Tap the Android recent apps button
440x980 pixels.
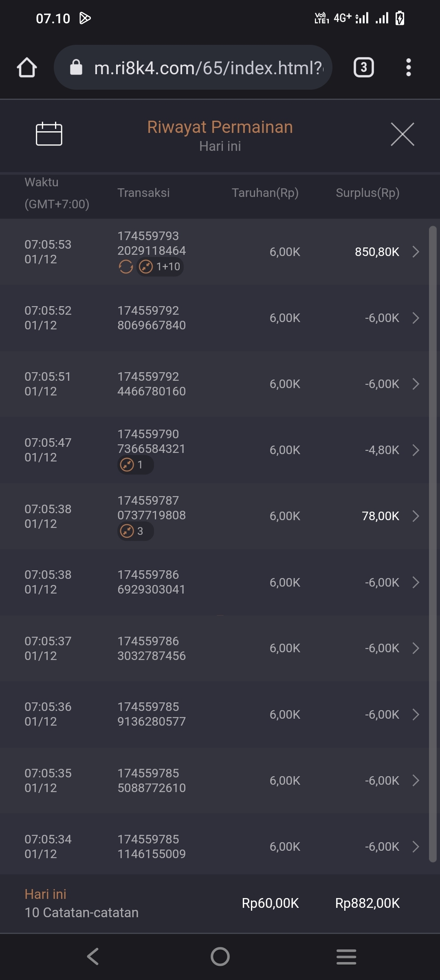(346, 956)
